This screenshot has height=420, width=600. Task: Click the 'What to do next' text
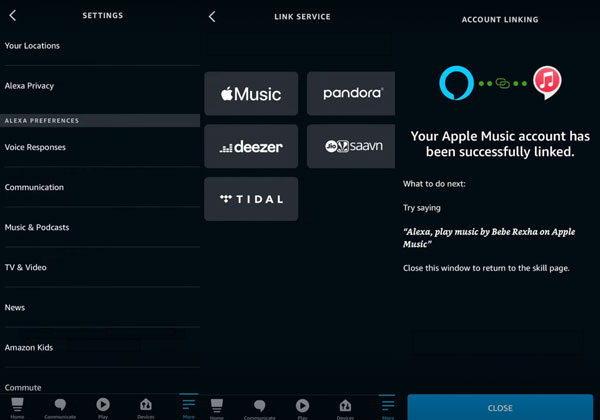[x=434, y=184]
